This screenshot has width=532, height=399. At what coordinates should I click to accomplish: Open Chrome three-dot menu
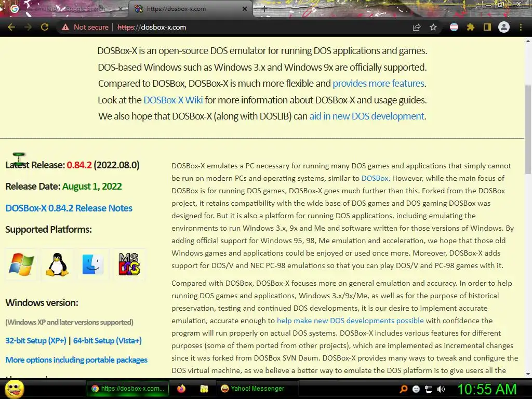(x=521, y=27)
